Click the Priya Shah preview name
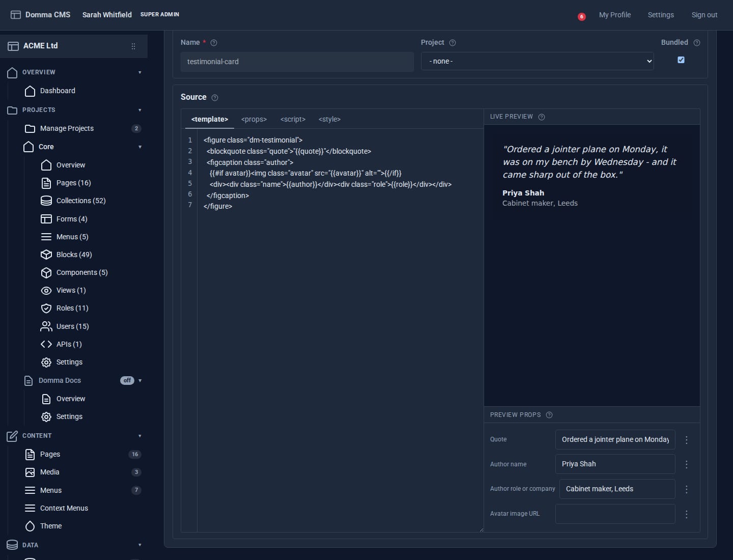733x560 pixels. 523,193
